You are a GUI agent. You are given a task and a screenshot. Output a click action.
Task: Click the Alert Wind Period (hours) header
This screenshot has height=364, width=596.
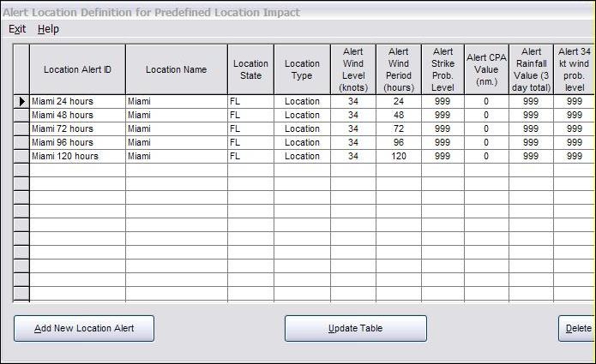pyautogui.click(x=398, y=69)
